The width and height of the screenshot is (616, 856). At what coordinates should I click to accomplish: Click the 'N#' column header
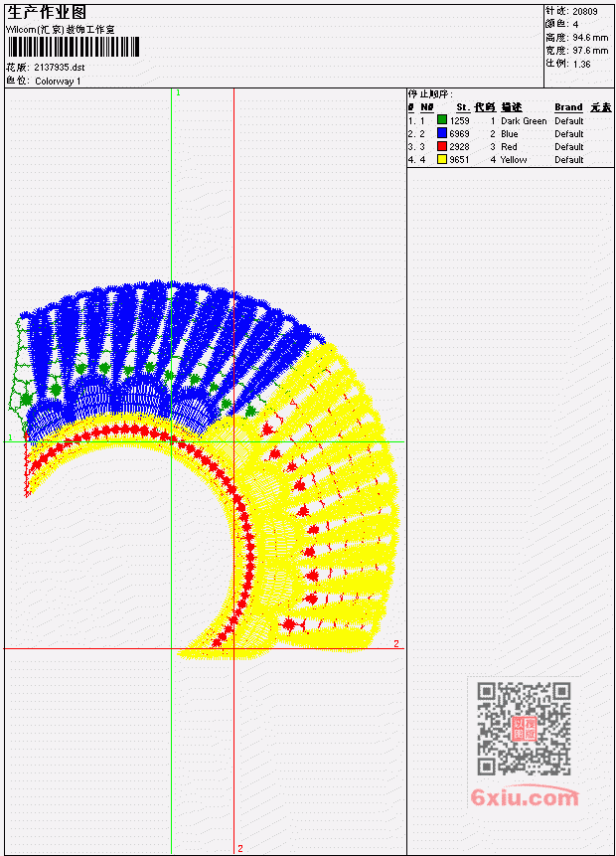pos(426,107)
